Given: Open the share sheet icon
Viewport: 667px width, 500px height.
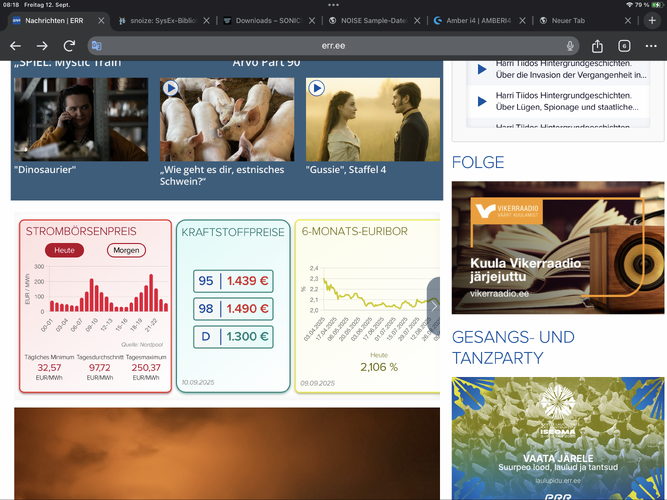Looking at the screenshot, I should [x=597, y=46].
